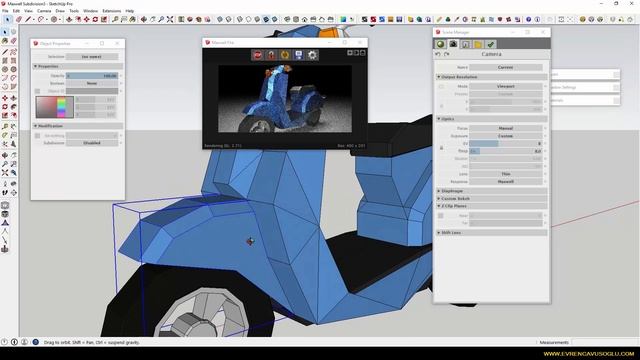
Task: Collapse the Shift Lens section
Action: 491,233
